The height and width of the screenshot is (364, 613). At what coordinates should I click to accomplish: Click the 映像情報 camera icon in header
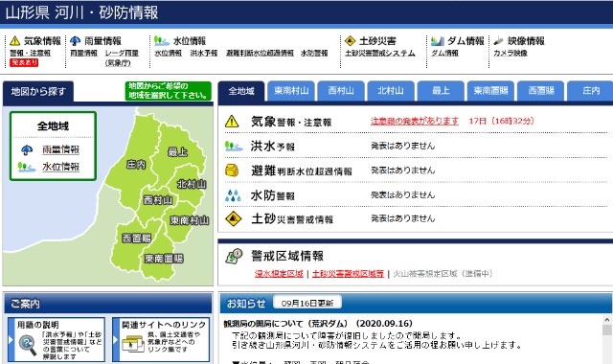tap(498, 40)
